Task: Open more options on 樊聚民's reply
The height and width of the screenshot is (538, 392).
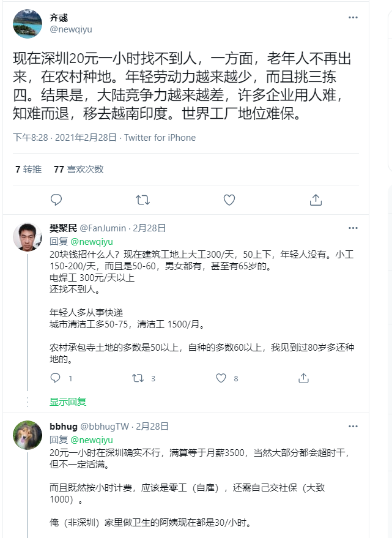Action: (x=353, y=228)
